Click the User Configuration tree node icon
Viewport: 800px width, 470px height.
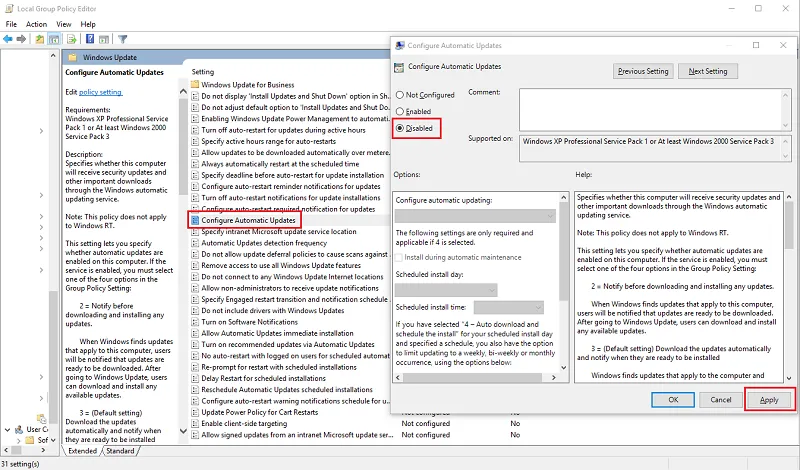click(x=19, y=430)
